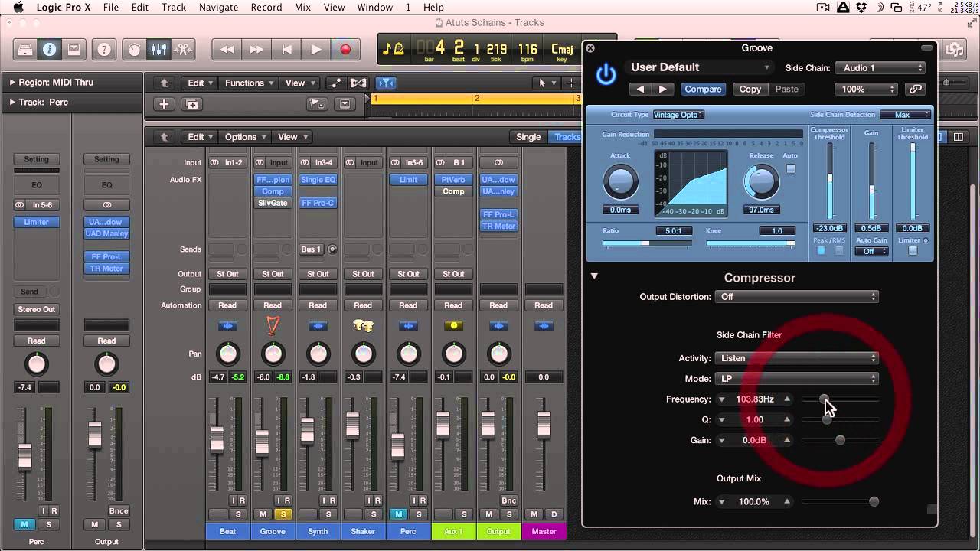Open the Circuit Type Vintage Opto dropdown

point(678,115)
